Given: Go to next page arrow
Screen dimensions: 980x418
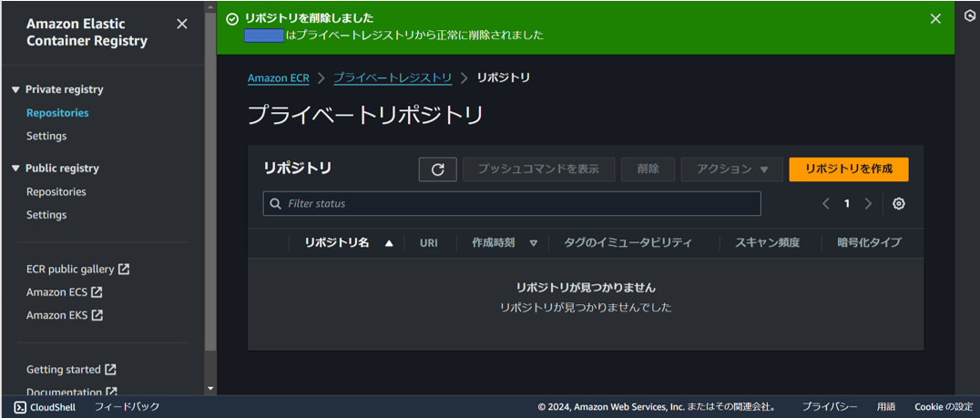Looking at the screenshot, I should tap(867, 204).
